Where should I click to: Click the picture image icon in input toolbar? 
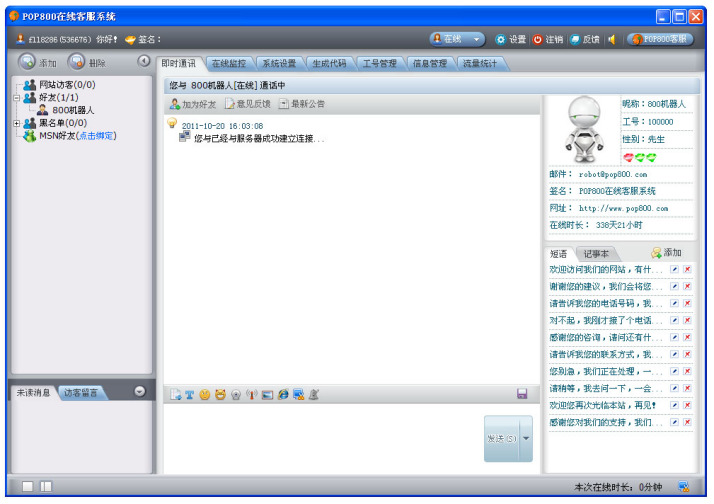tap(267, 395)
